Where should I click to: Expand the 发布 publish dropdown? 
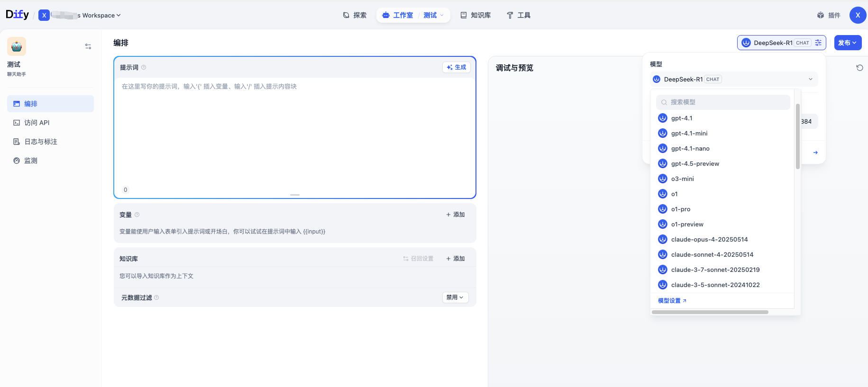point(848,43)
